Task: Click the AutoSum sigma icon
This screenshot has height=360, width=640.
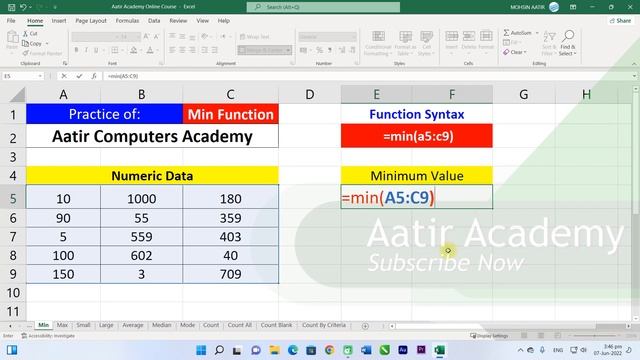Action: point(507,33)
